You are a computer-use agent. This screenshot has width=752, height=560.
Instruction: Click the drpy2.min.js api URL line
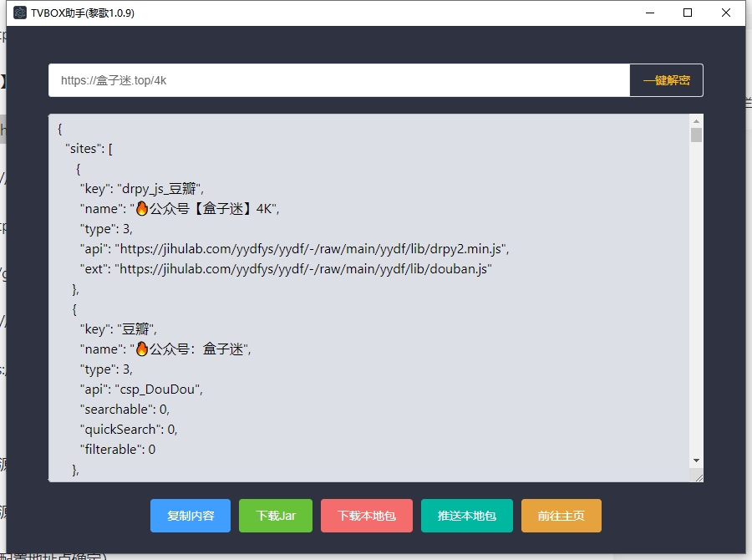[311, 249]
